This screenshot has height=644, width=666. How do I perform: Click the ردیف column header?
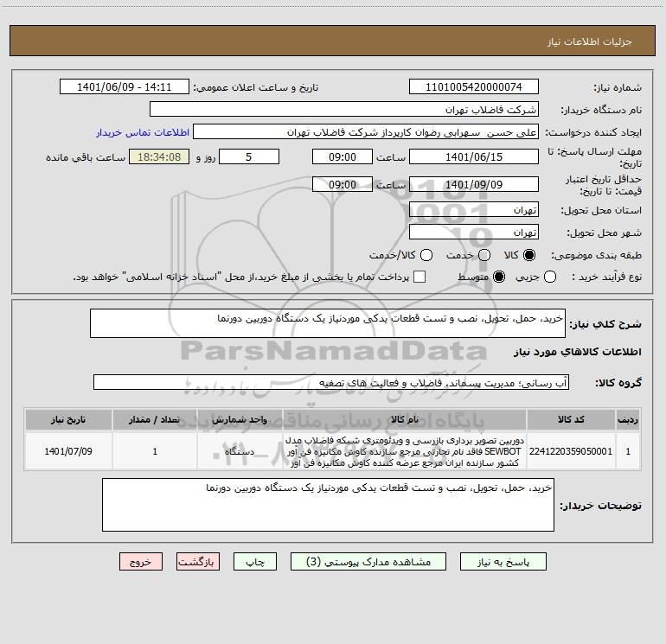pyautogui.click(x=628, y=420)
